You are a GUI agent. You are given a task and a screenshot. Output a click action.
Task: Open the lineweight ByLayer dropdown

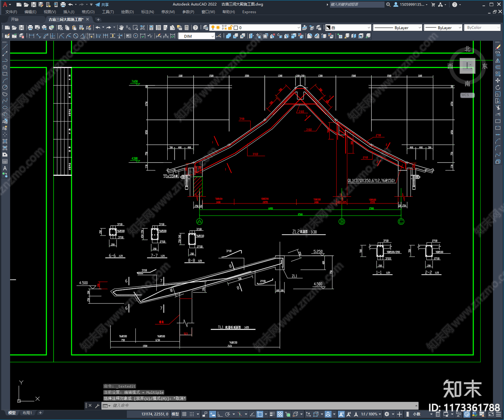443,28
